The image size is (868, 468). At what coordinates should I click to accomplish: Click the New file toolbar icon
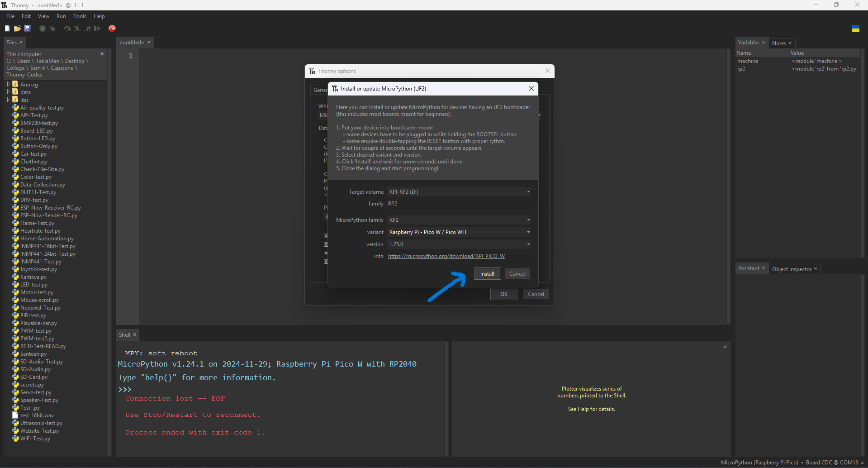pyautogui.click(x=7, y=29)
